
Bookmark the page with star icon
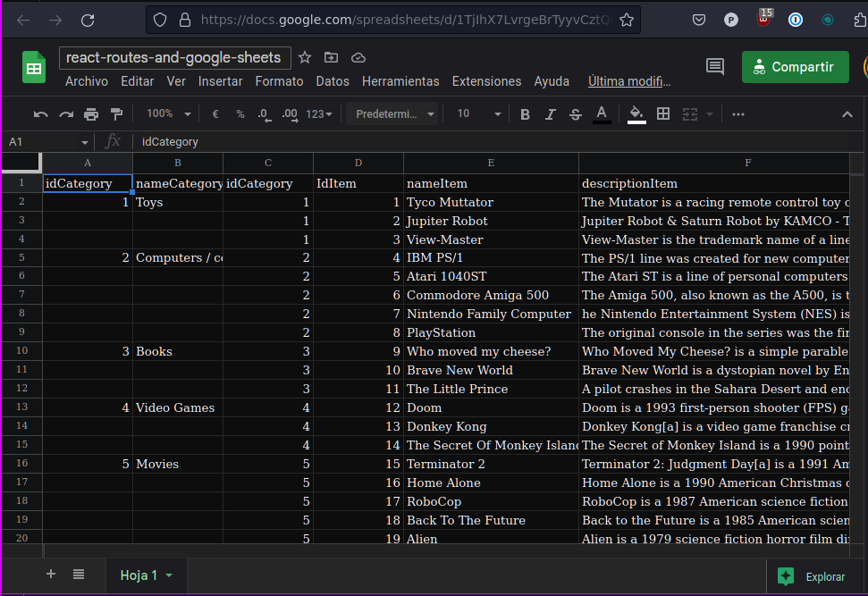coord(626,21)
